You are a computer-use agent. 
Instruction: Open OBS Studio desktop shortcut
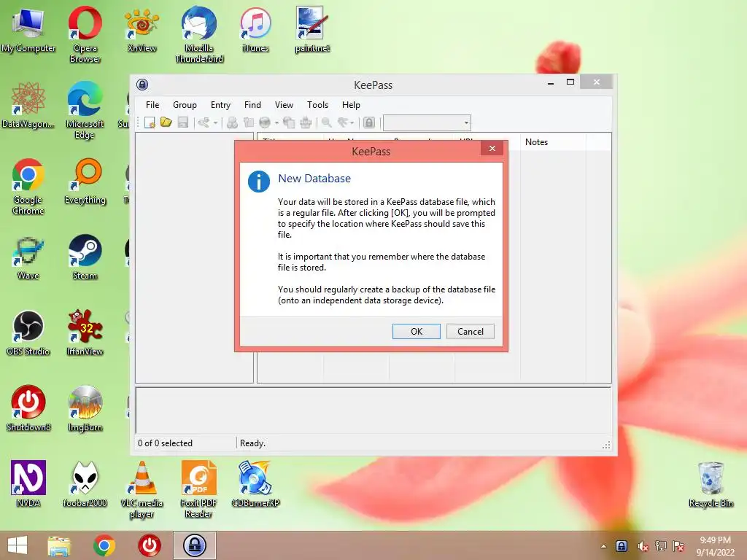28,332
